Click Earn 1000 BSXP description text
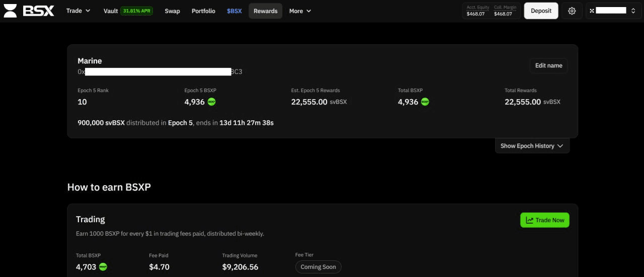Screen dimensions: 644x277 click(x=170, y=234)
